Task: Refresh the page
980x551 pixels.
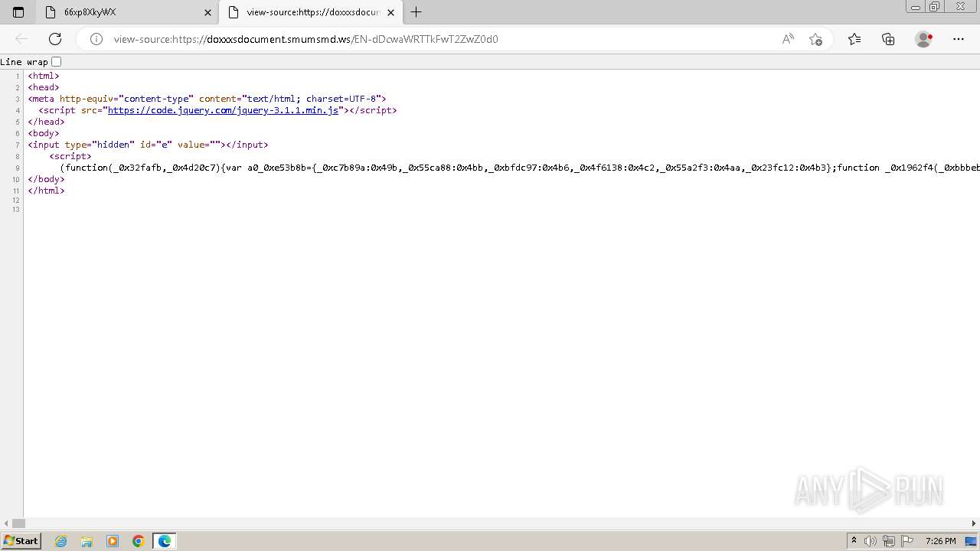Action: click(x=55, y=39)
